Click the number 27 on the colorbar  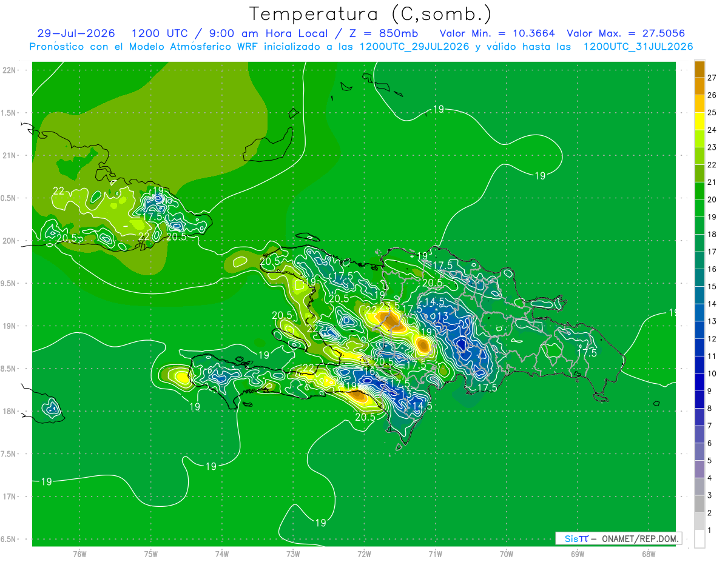pyautogui.click(x=712, y=78)
